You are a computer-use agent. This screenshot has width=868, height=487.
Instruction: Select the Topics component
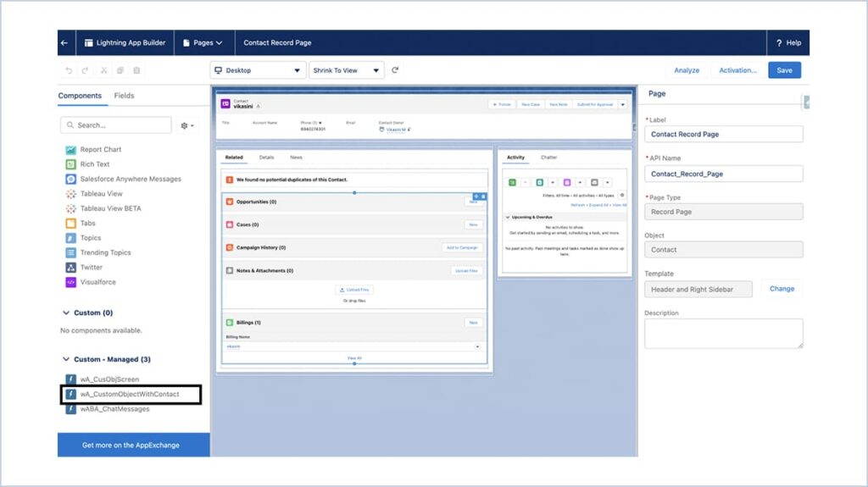90,238
